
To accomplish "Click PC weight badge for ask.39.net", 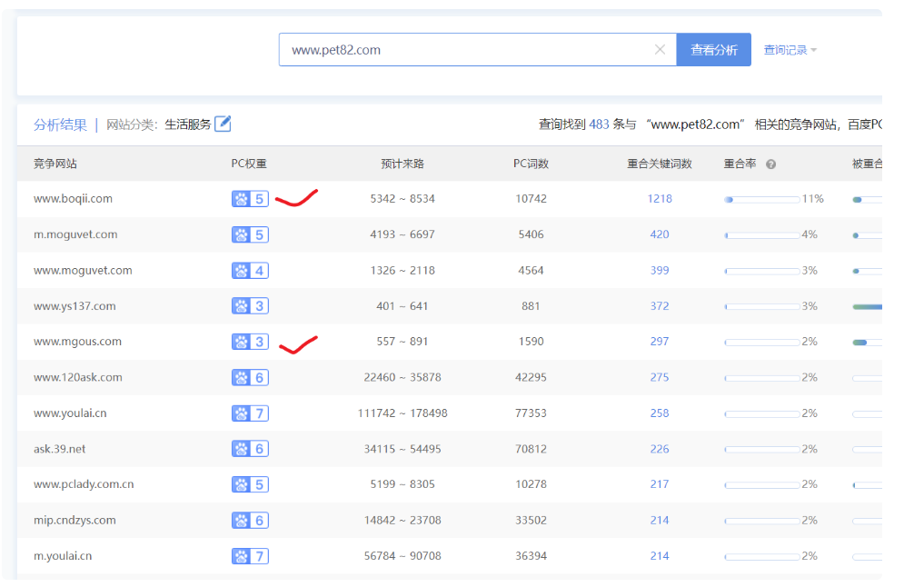I will (251, 449).
